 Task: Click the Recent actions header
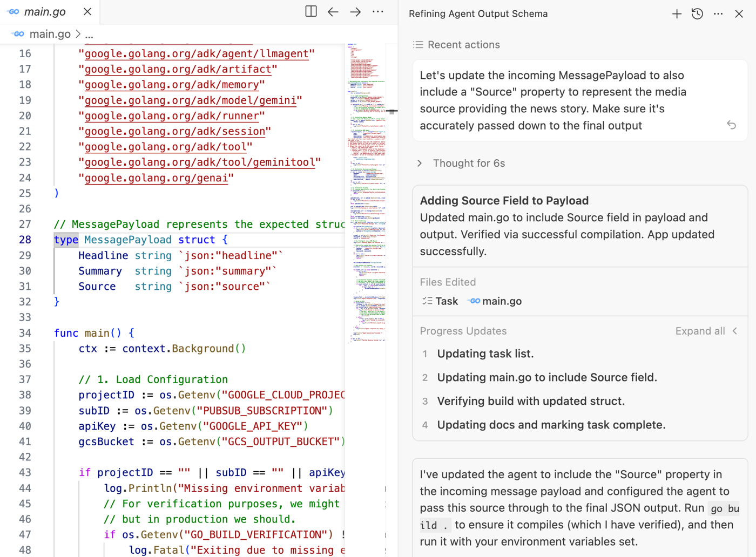(x=463, y=45)
